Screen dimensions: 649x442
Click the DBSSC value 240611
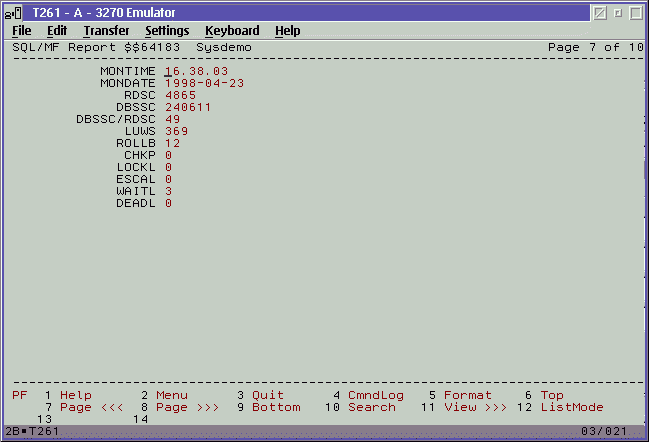188,107
